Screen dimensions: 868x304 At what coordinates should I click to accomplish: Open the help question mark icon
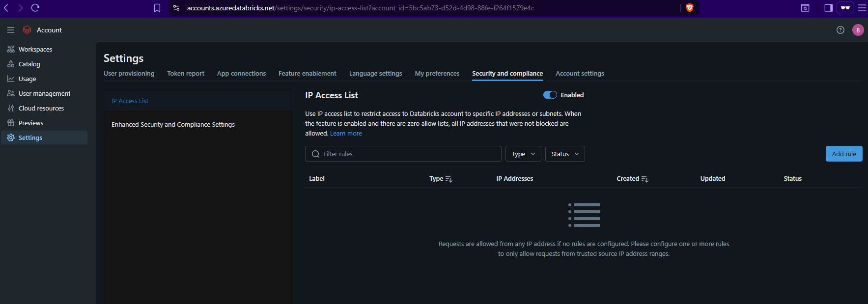tap(840, 30)
